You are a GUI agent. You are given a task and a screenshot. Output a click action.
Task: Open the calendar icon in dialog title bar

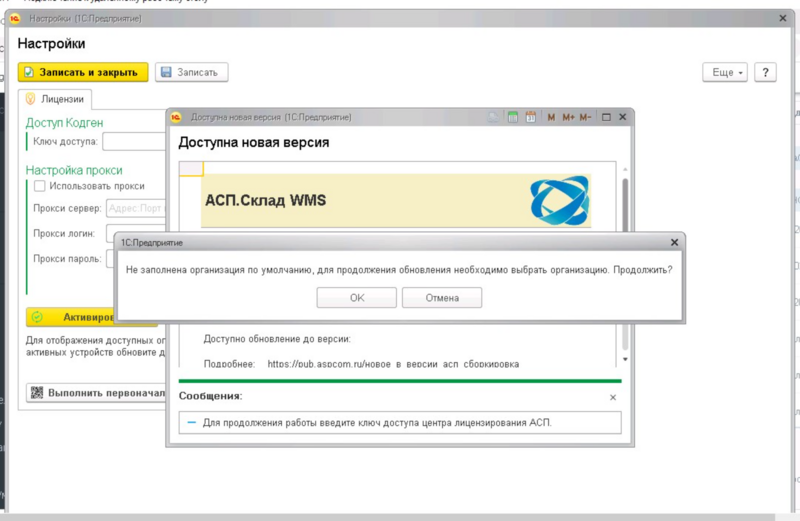coord(531,117)
